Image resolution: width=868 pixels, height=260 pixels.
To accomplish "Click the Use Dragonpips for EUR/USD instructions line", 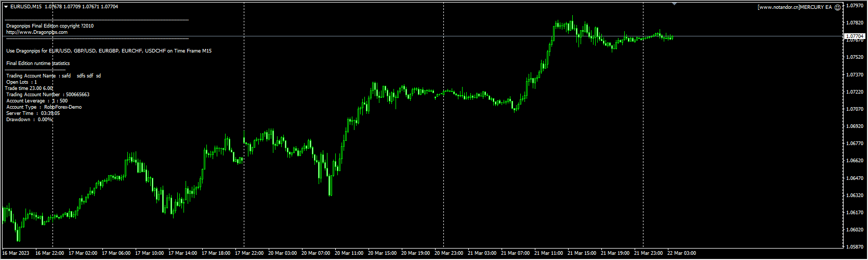I will [109, 51].
